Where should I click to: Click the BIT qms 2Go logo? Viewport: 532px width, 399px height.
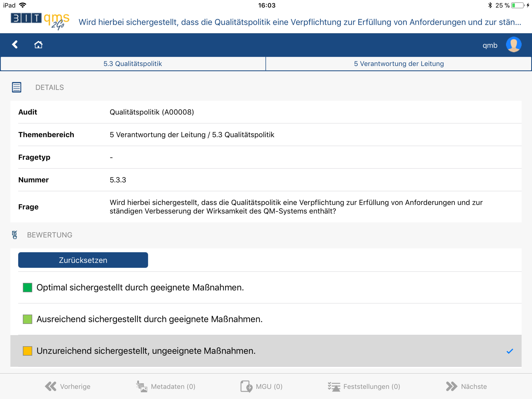coord(40,21)
